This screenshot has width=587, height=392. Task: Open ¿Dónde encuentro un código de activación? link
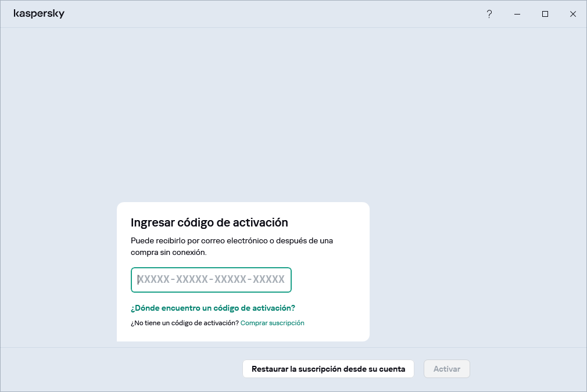point(213,308)
